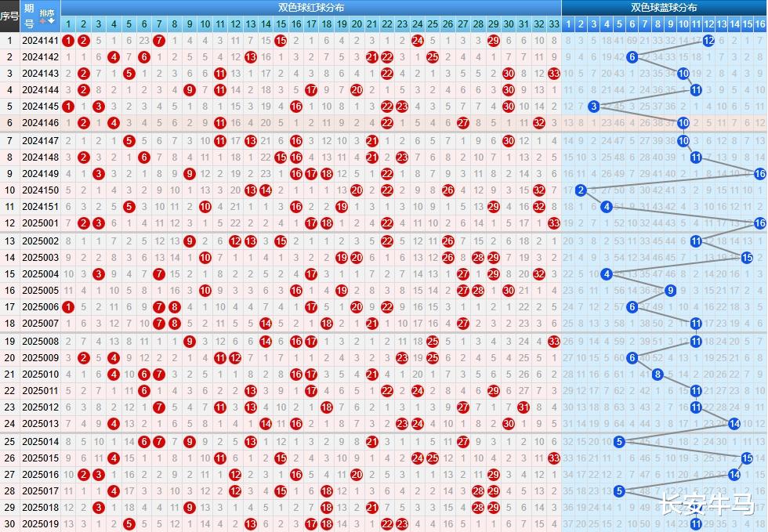Click sequence number 15 in 序号 column
This screenshot has height=532, width=768.
click(9, 274)
